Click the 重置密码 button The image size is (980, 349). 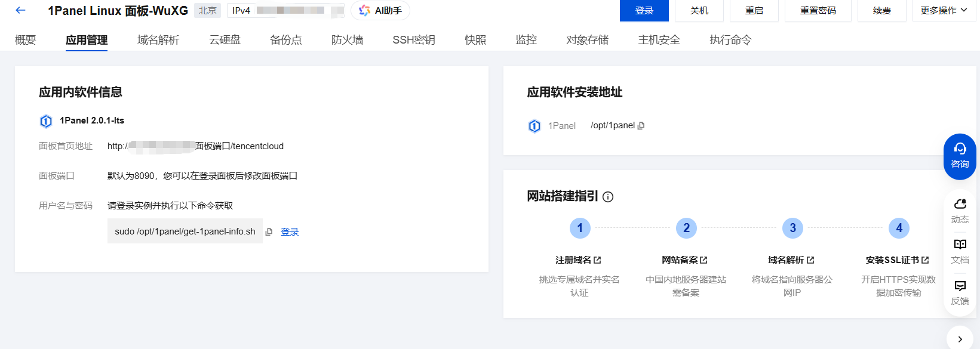tap(818, 11)
